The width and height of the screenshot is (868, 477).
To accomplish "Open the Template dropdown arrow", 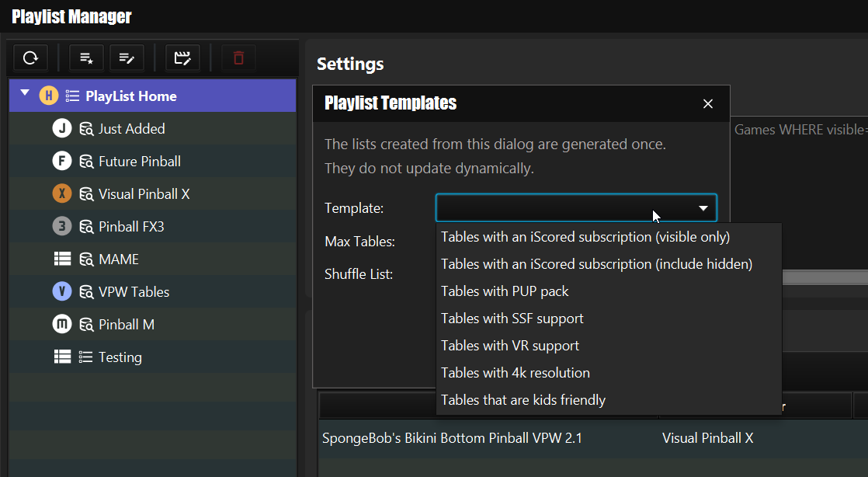I will (x=703, y=208).
